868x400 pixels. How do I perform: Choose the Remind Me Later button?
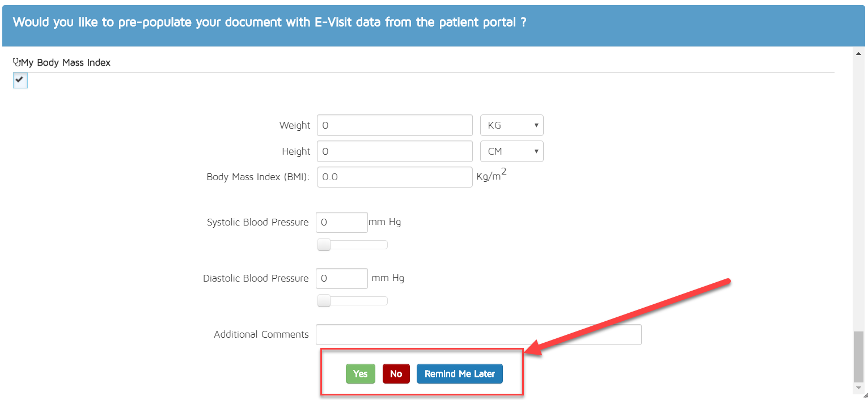click(x=459, y=374)
